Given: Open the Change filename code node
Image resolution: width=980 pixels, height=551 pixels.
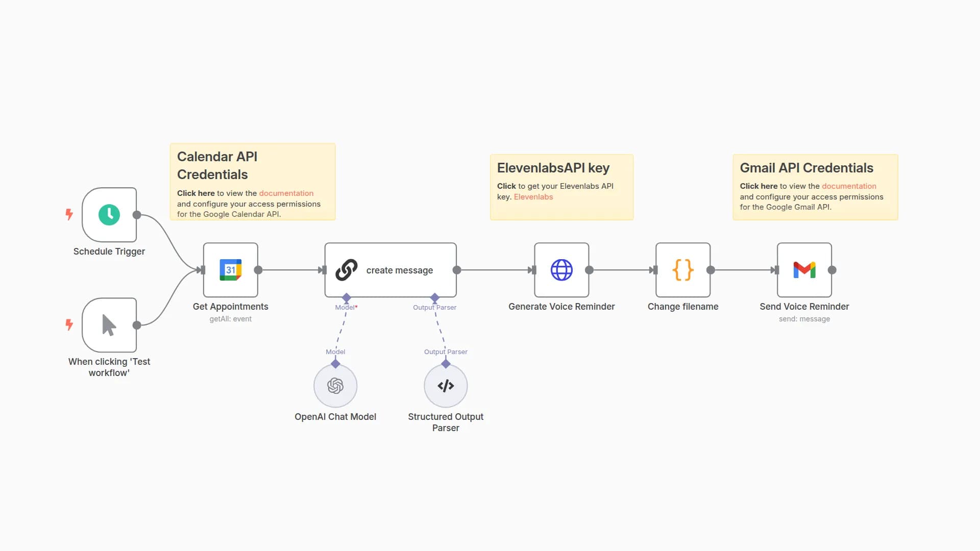Looking at the screenshot, I should (x=683, y=270).
